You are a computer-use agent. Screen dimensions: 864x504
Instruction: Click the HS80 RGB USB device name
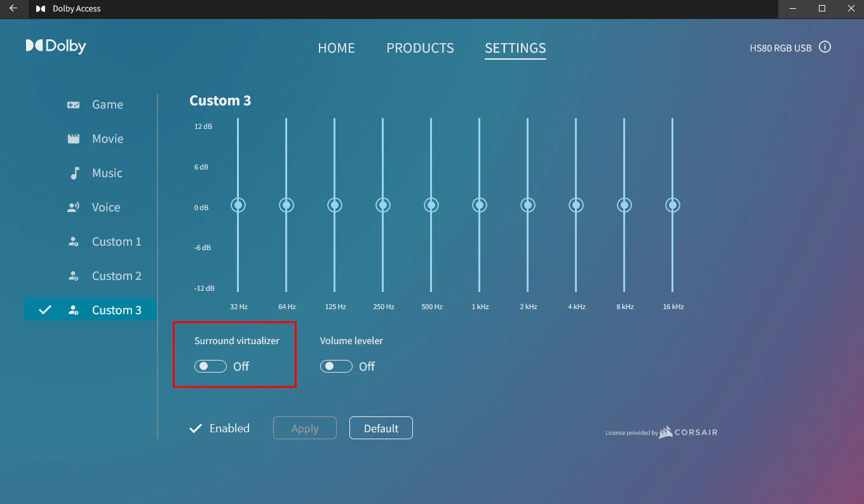[x=781, y=48]
